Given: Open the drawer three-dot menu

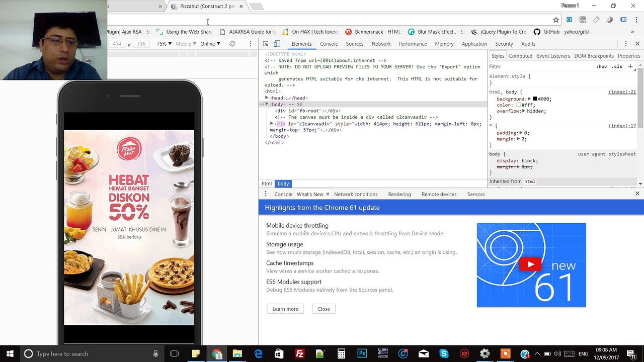Looking at the screenshot, I should pyautogui.click(x=266, y=194).
